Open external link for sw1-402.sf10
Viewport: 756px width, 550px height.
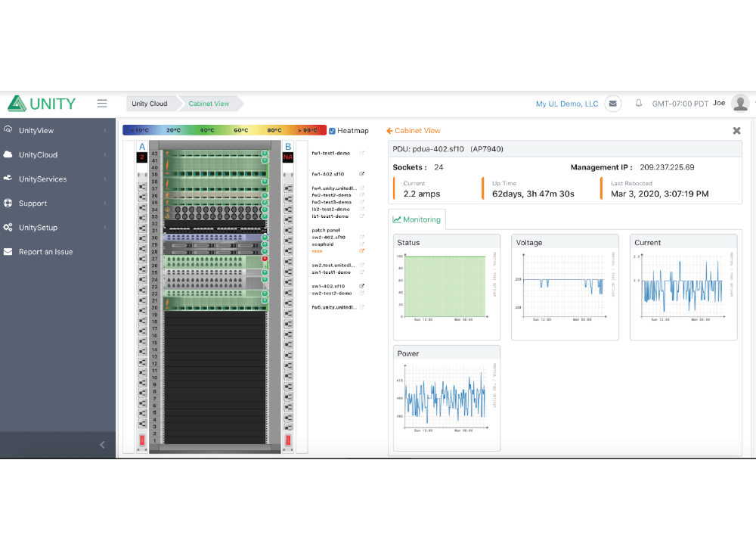[361, 286]
